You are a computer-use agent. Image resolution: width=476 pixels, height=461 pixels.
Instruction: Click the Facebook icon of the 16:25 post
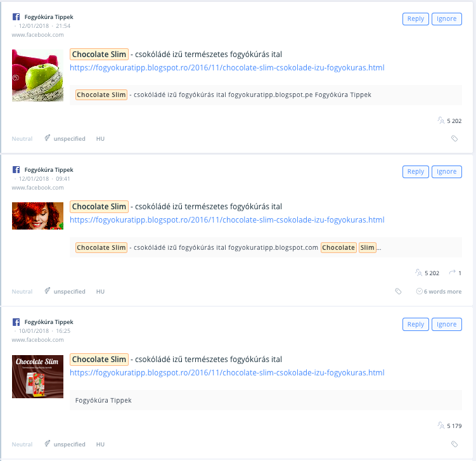point(16,321)
